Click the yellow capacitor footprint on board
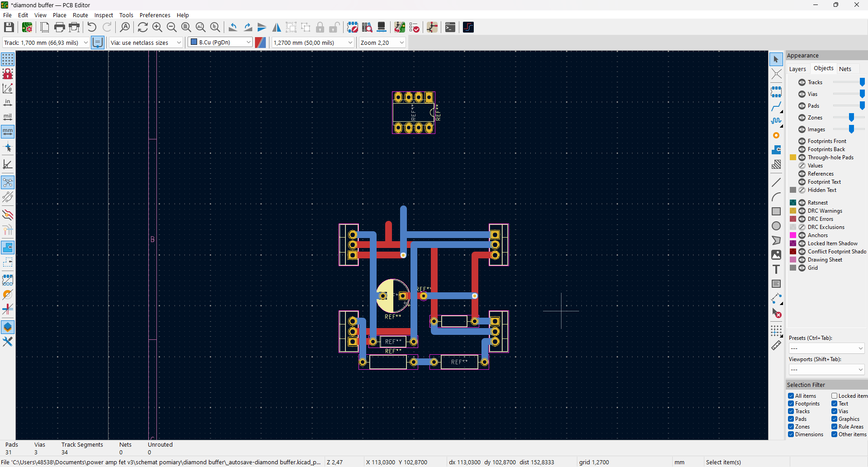The height and width of the screenshot is (467, 868). (x=392, y=296)
